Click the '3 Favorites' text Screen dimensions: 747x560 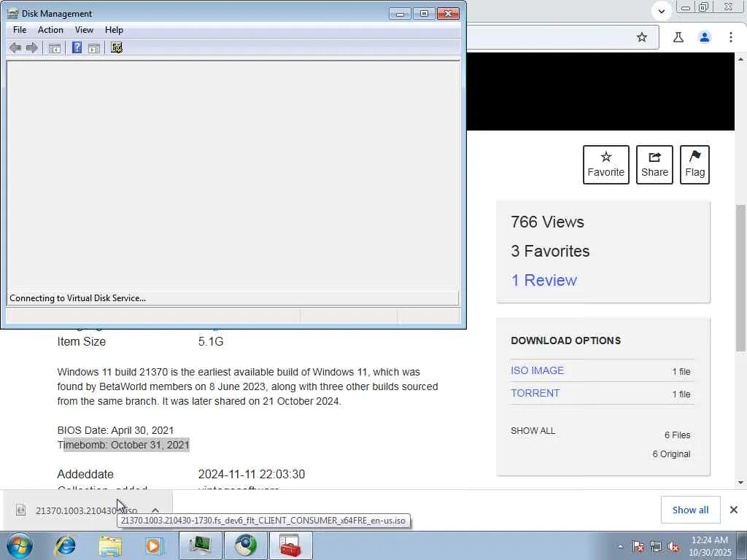tap(550, 251)
